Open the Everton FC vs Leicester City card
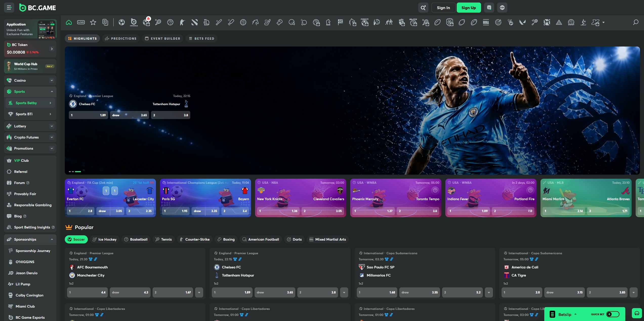 [x=110, y=198]
